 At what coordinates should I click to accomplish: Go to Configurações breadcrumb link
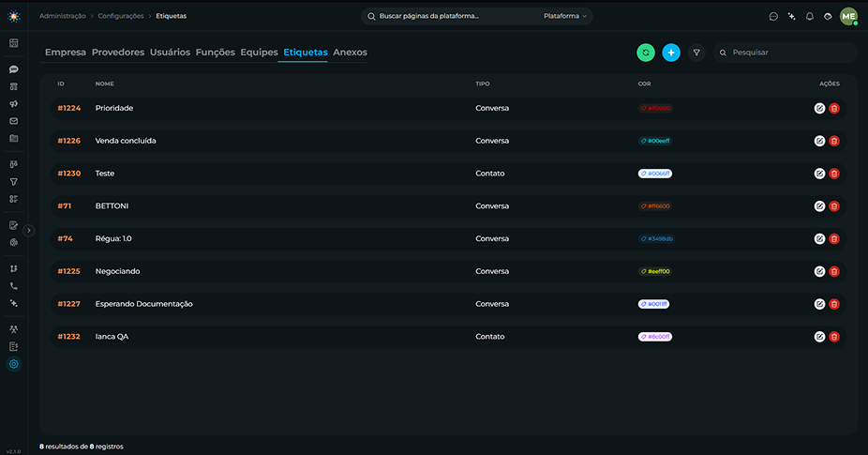pos(121,16)
